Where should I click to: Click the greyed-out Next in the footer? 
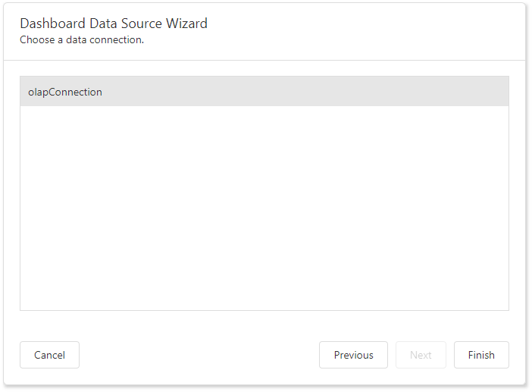coord(421,355)
